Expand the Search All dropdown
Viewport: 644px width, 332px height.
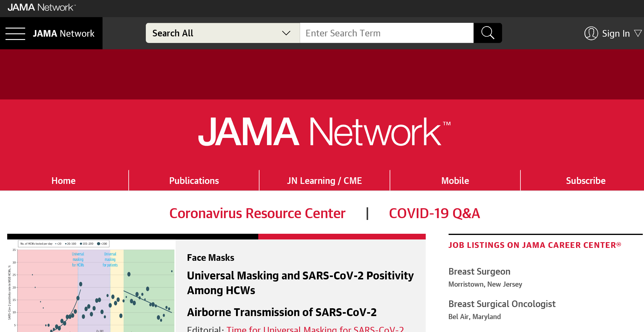[x=223, y=33]
